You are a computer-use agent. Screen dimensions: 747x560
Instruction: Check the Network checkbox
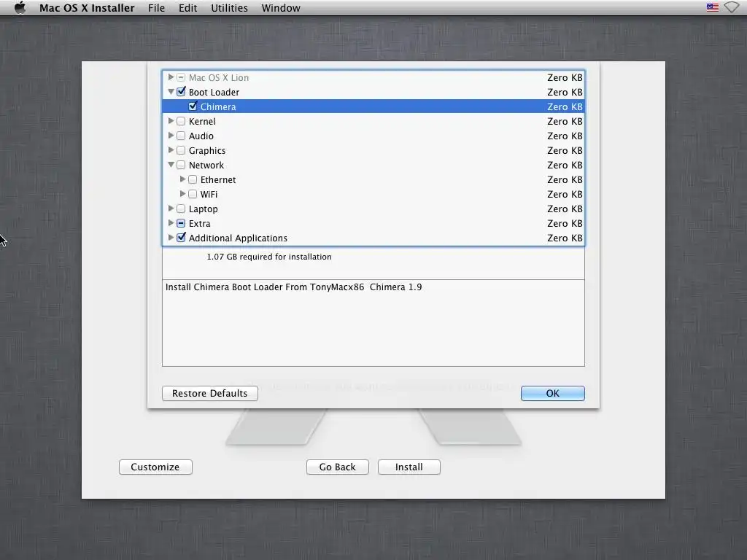(x=181, y=165)
